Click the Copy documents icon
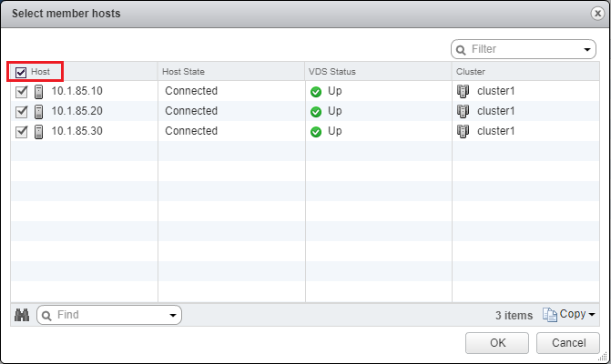The height and width of the screenshot is (364, 611). 549,315
